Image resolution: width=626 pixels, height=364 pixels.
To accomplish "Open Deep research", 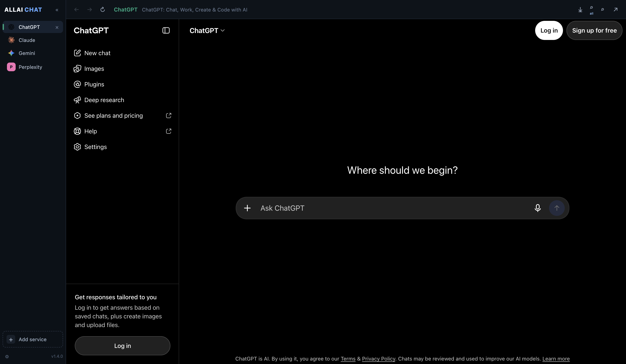I will point(122,100).
